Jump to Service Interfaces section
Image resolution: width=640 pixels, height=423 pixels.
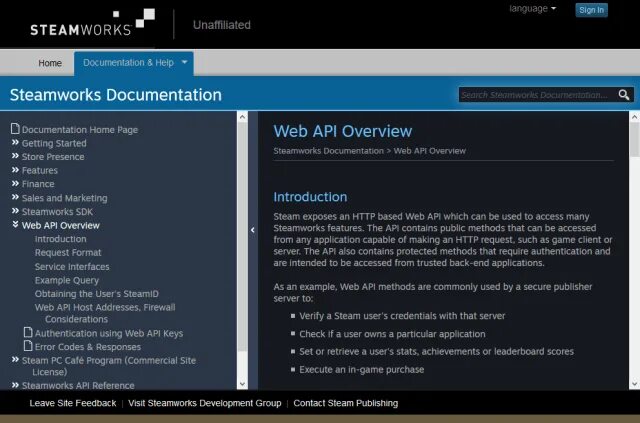(72, 267)
